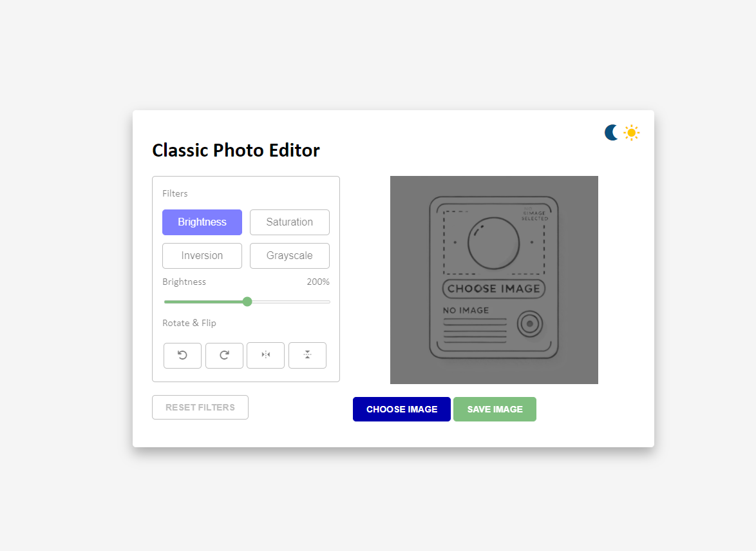Flip the image vertically

[307, 355]
